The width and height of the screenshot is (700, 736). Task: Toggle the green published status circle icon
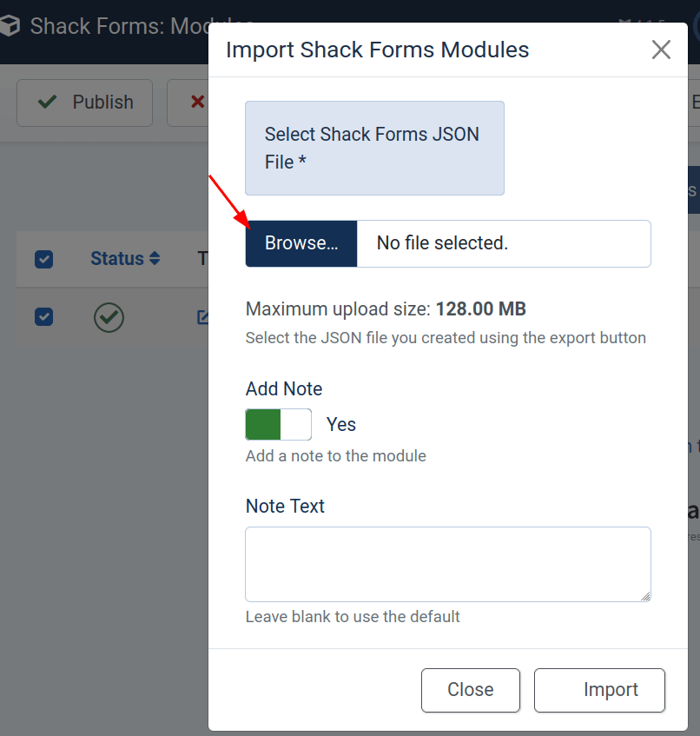[x=109, y=318]
